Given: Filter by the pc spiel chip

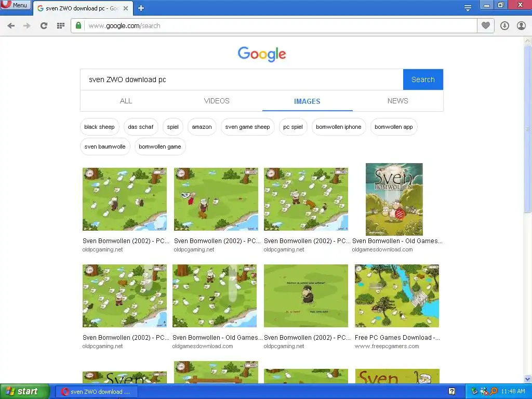Looking at the screenshot, I should point(293,127).
